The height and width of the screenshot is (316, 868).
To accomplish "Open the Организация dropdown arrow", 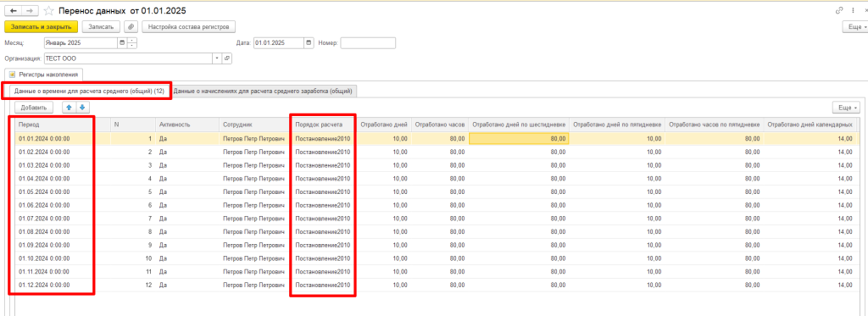I will tap(218, 58).
